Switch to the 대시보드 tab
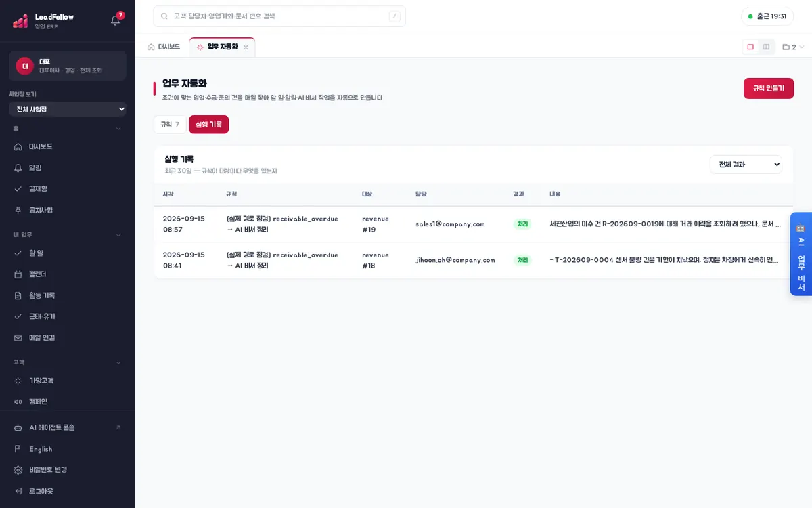This screenshot has height=508, width=812. pyautogui.click(x=164, y=47)
